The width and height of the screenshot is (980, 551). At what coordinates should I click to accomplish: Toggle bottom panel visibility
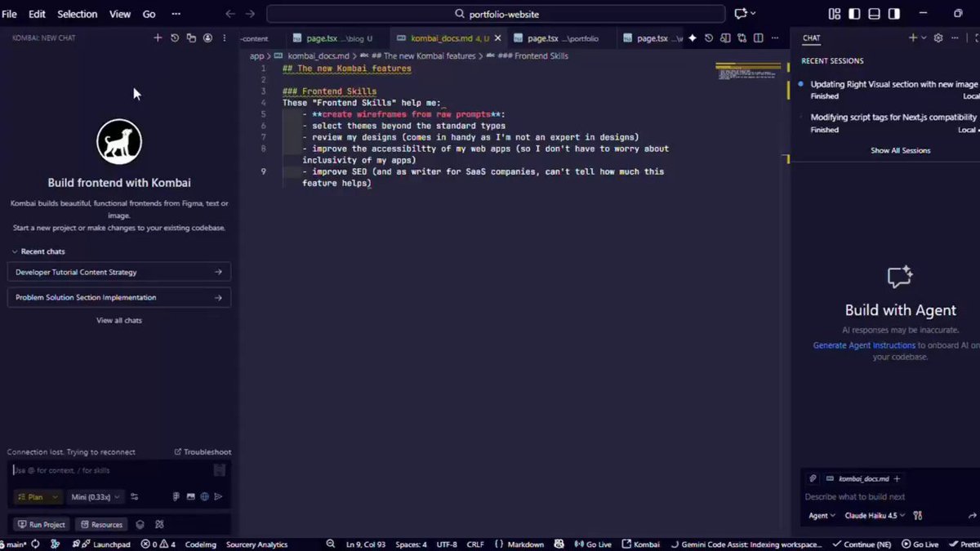click(x=875, y=14)
